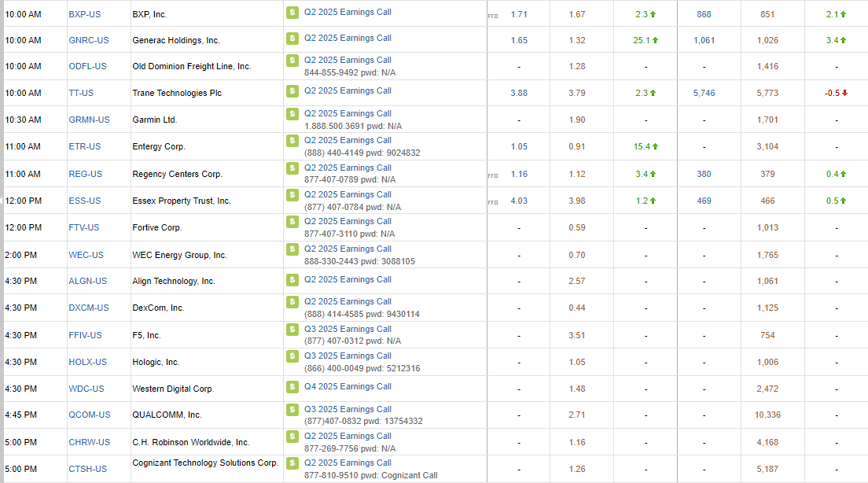Open the WDC-US ticker link

[86, 389]
